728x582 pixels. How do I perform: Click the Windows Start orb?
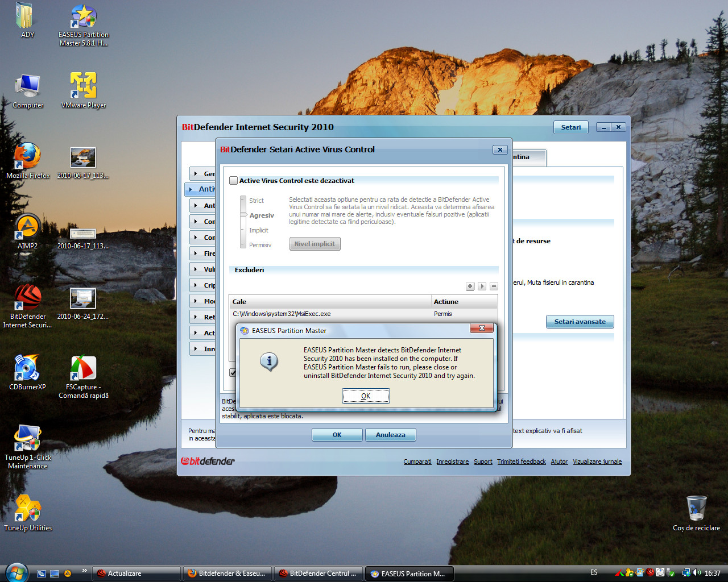[x=16, y=572]
